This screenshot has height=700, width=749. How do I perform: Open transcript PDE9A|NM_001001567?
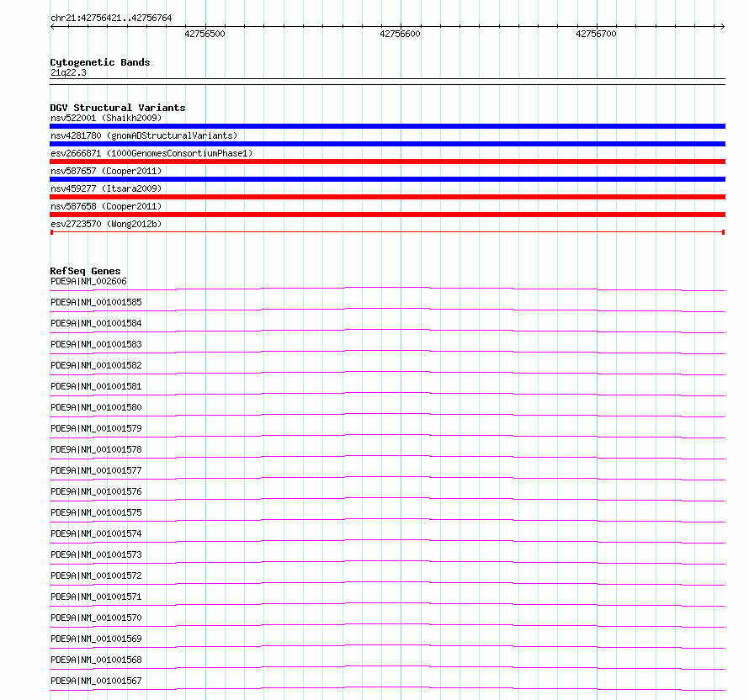click(96, 681)
